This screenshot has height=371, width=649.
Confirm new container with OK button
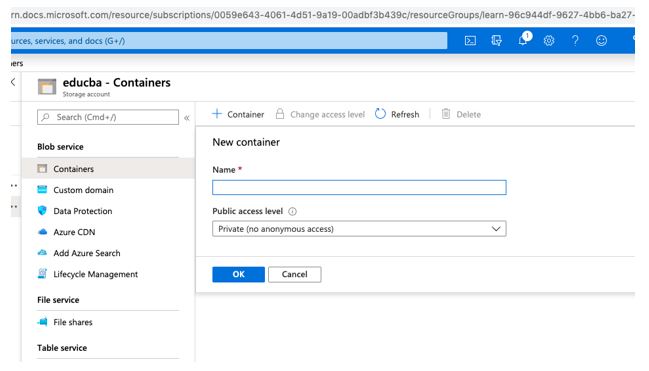[x=238, y=274]
